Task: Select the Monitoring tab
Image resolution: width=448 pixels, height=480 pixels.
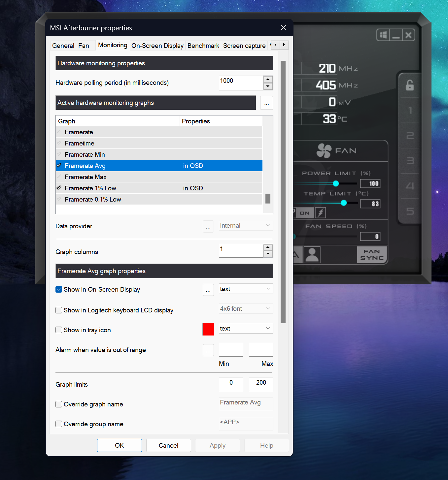Action: pos(113,45)
